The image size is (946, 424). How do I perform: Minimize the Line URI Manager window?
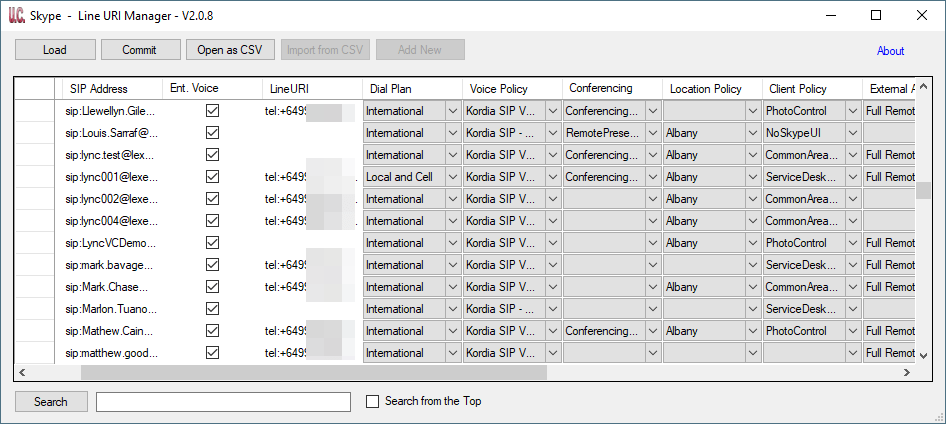[x=830, y=15]
